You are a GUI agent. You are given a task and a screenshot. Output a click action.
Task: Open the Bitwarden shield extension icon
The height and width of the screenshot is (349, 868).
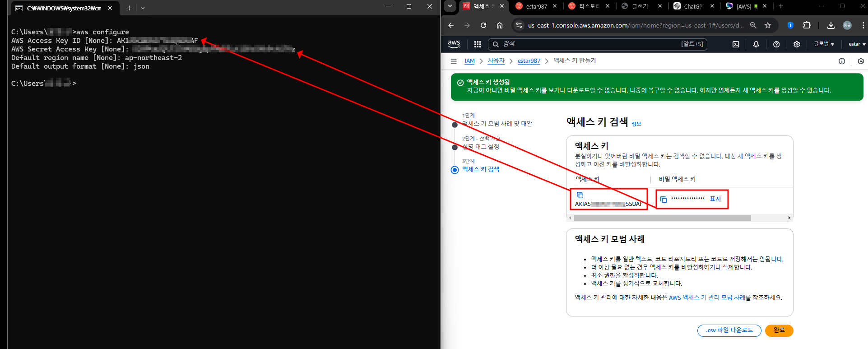[x=790, y=25]
